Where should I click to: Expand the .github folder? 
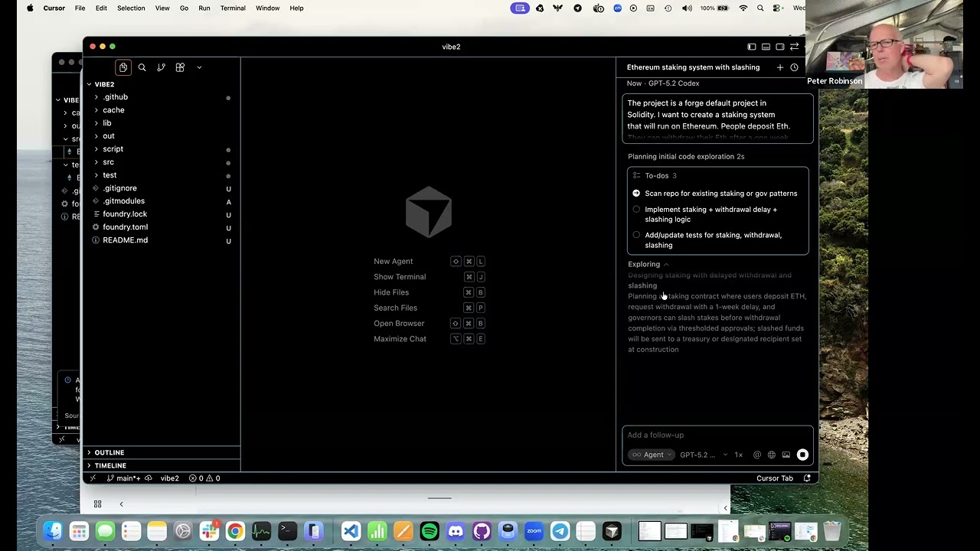coord(116,97)
